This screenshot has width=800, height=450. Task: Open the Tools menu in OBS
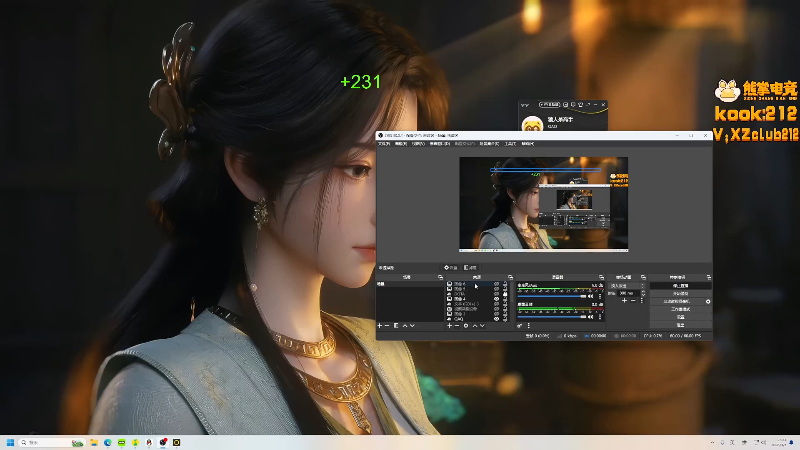click(510, 143)
